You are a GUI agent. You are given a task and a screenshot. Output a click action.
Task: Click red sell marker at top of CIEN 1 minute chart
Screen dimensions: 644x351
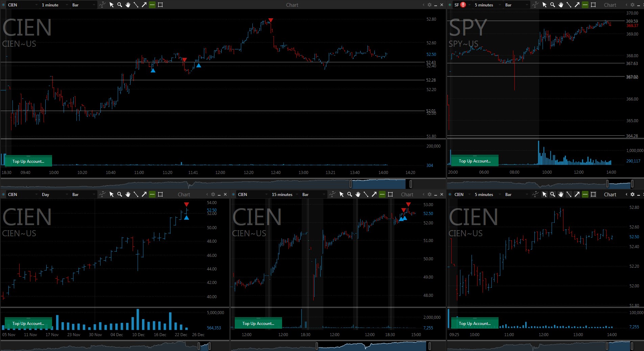pyautogui.click(x=270, y=20)
